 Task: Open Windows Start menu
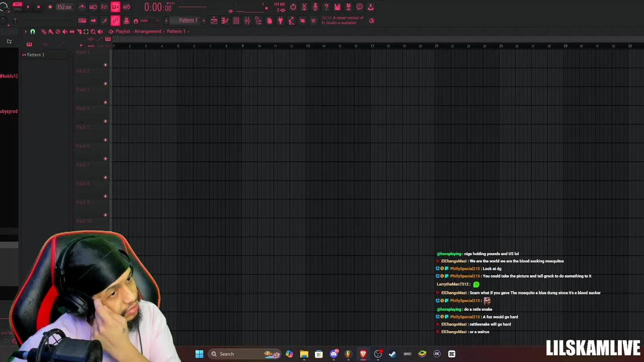(199, 354)
